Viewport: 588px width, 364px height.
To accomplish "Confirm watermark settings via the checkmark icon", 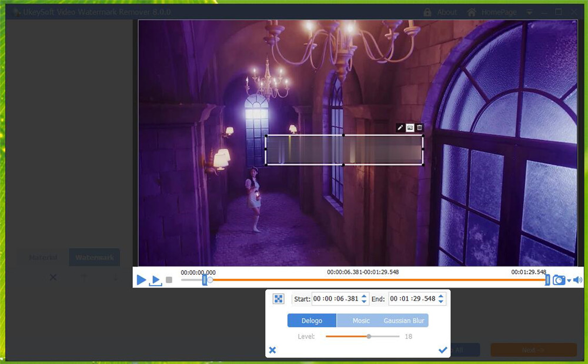I will (443, 350).
